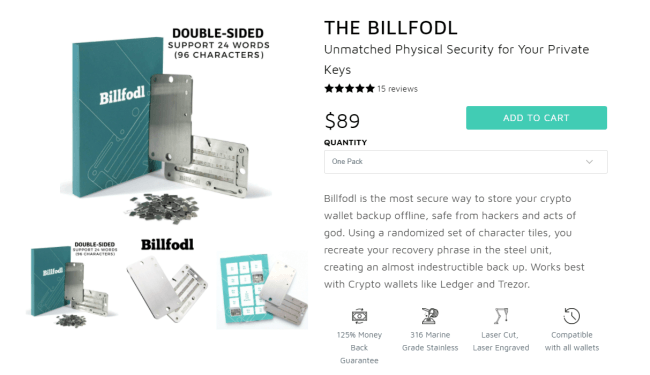The height and width of the screenshot is (375, 650).
Task: Click the Compatible with all wallets icon
Action: click(x=572, y=316)
